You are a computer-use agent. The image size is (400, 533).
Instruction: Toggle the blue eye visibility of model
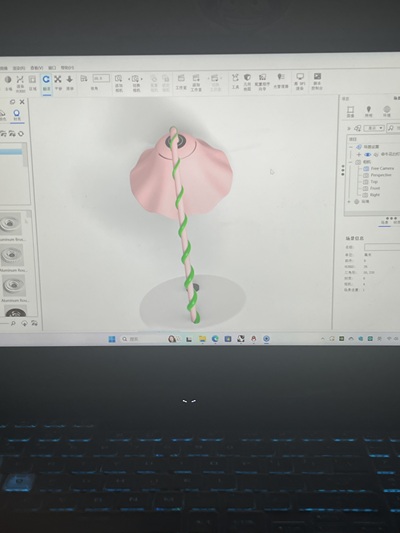[368, 154]
